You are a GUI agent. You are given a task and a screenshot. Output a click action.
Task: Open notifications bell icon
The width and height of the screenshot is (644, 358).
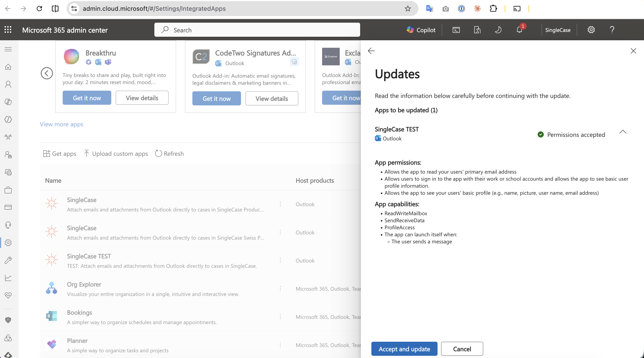point(520,30)
